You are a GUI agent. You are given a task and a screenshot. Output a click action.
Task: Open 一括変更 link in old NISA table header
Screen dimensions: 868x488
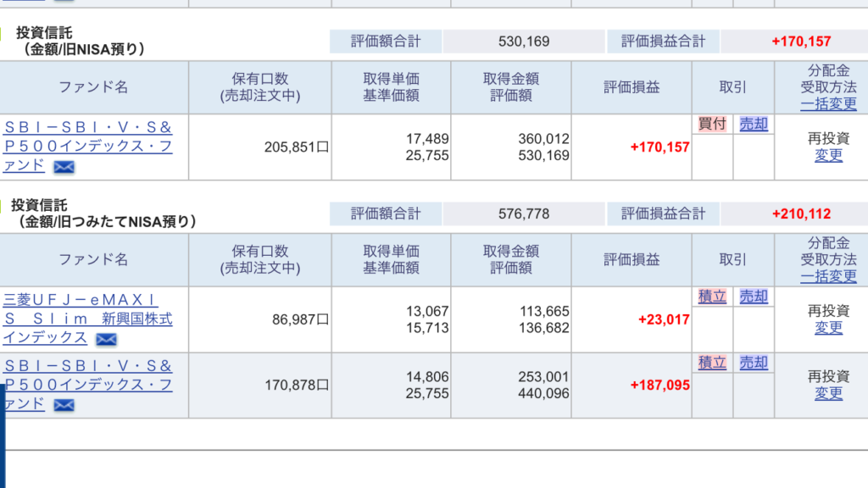tap(828, 104)
